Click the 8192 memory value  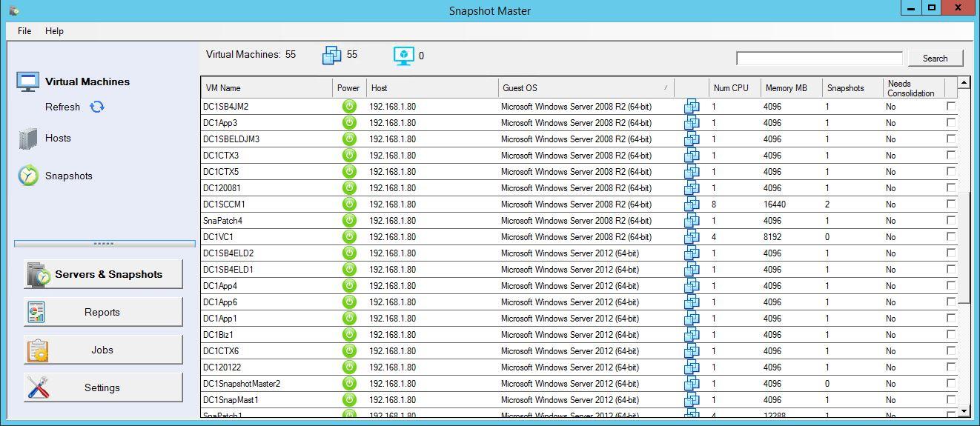pyautogui.click(x=772, y=237)
